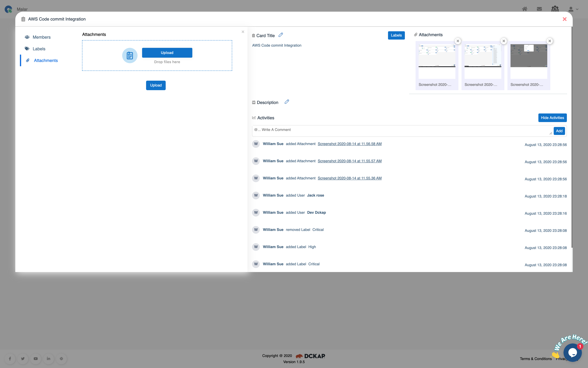Remove the second screenshot attachment
The image size is (588, 368).
click(x=504, y=41)
